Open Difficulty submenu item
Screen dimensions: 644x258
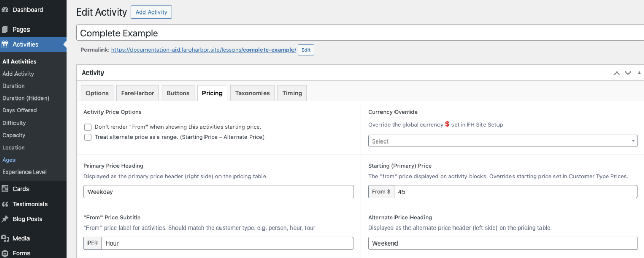(14, 123)
